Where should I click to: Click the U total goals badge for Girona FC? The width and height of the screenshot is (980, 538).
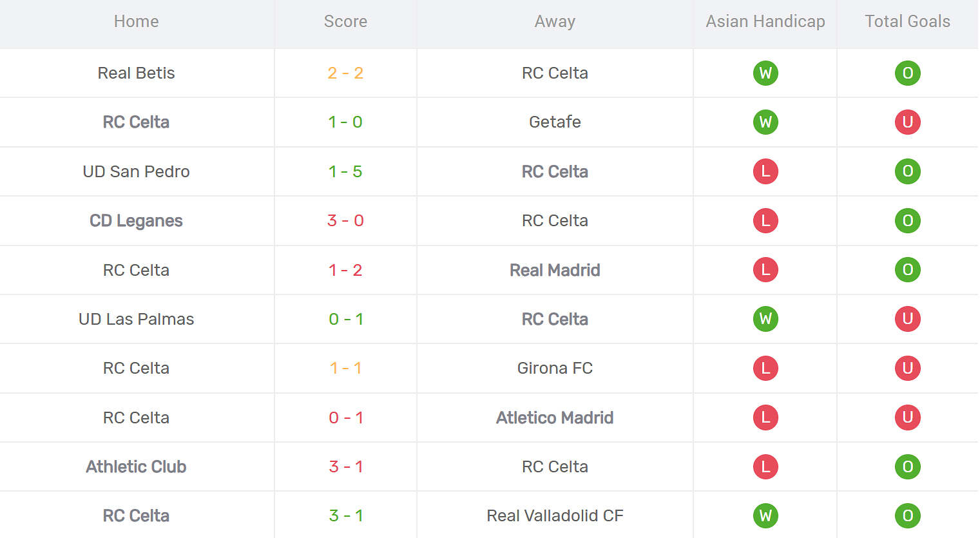pyautogui.click(x=907, y=368)
